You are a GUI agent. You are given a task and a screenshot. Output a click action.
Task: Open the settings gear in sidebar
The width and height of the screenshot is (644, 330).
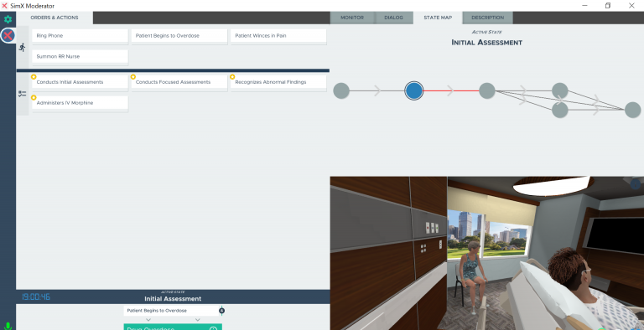(8, 19)
